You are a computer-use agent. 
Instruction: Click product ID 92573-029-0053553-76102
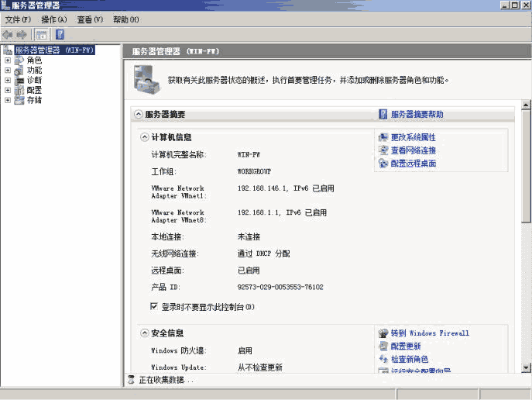[280, 288]
